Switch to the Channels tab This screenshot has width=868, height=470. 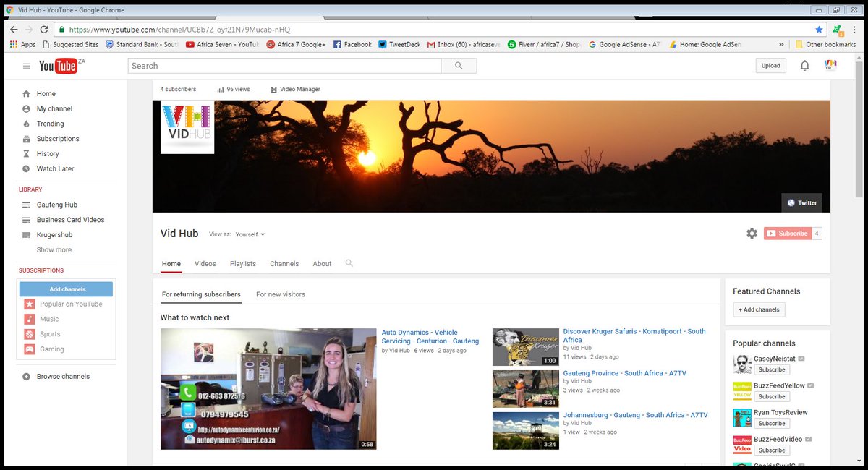(284, 264)
